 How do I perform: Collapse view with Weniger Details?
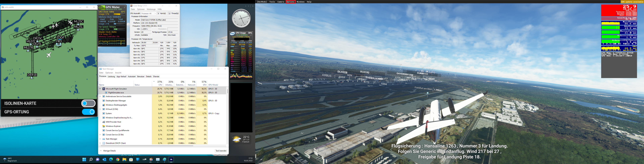[x=108, y=151]
